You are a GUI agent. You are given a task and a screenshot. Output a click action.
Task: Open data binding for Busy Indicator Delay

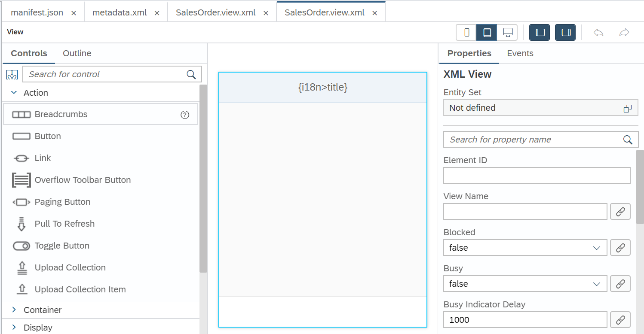click(620, 320)
